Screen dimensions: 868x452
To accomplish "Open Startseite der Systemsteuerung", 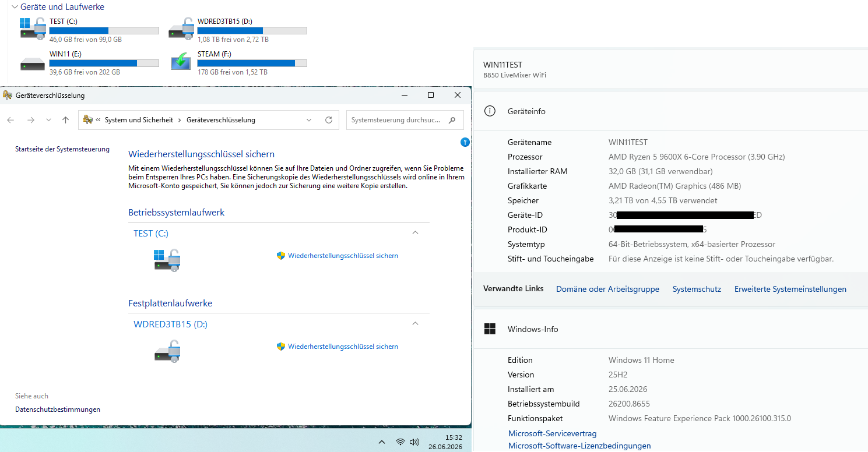I will 62,149.
